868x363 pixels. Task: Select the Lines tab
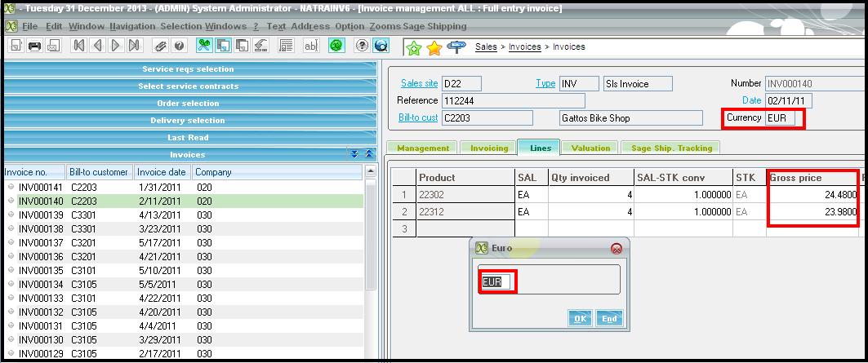540,148
